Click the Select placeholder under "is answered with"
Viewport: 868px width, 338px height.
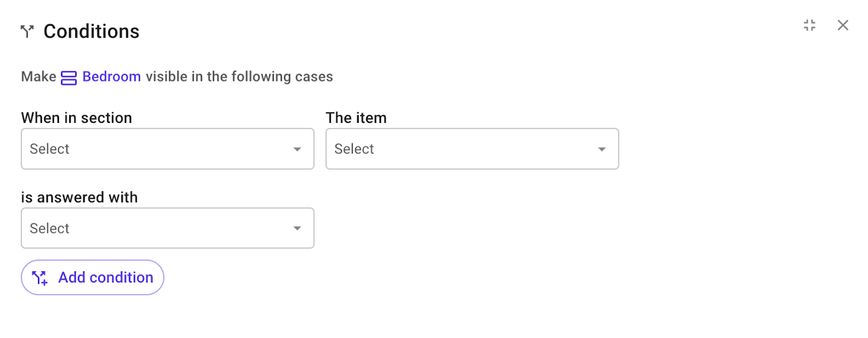[x=50, y=229]
